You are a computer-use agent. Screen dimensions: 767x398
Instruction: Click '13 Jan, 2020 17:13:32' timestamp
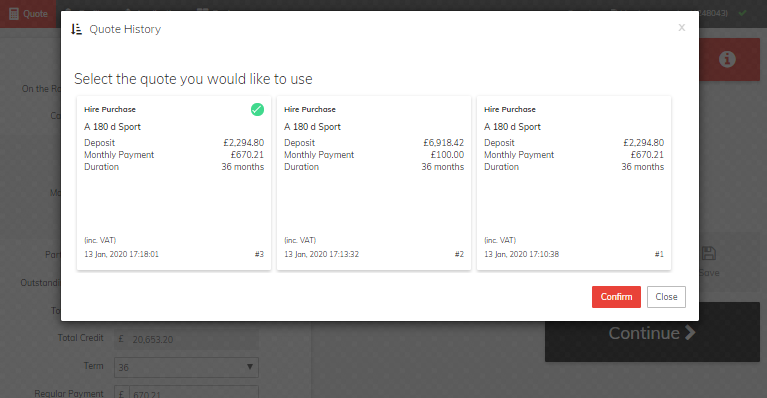[321, 254]
